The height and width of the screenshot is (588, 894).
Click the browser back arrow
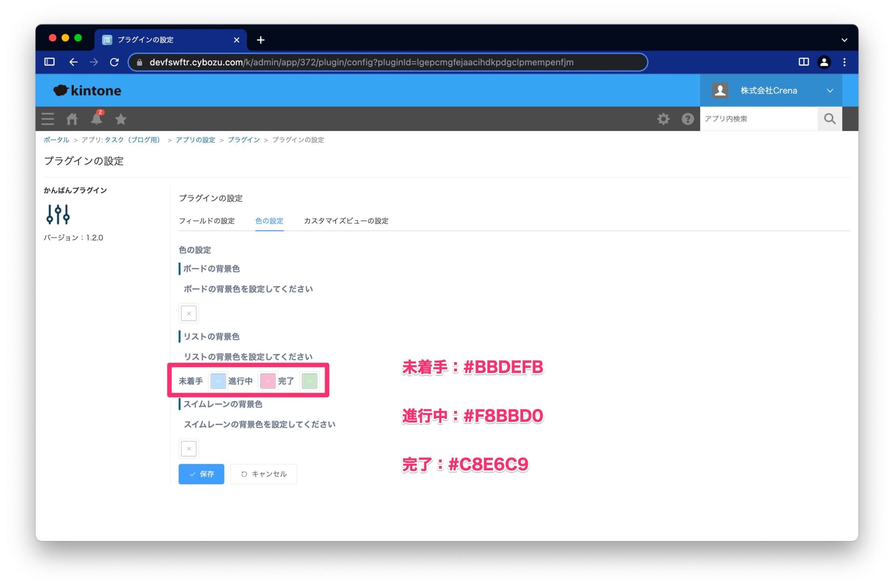73,62
